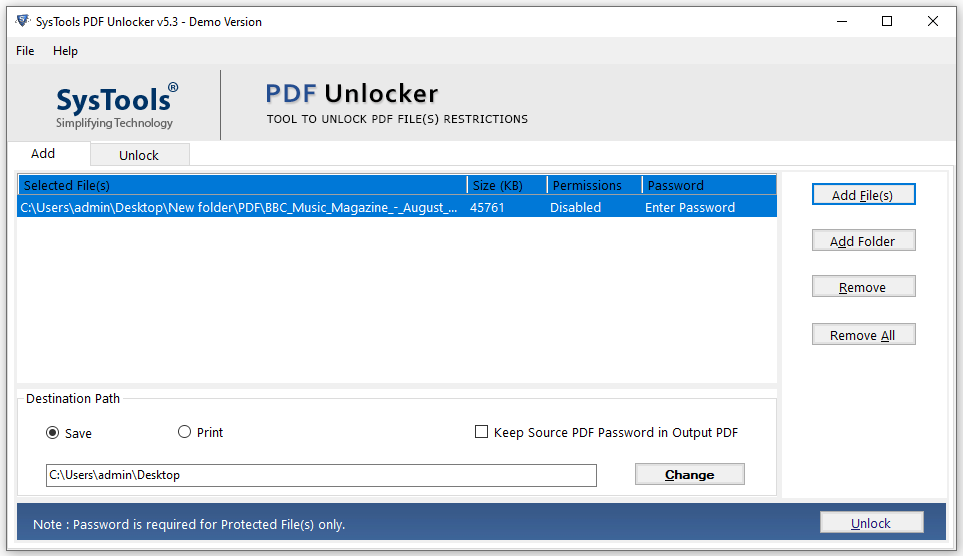Minimize the PDF Unlocker window
963x556 pixels.
coord(842,22)
